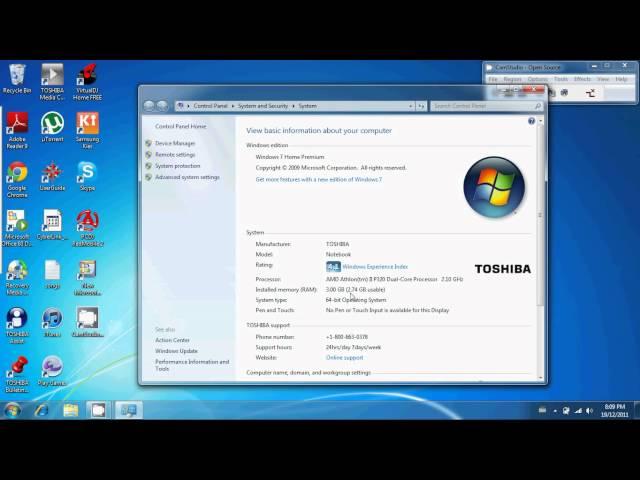Open the Help question mark icon
Screen dimensions: 640x480
pyautogui.click(x=531, y=121)
